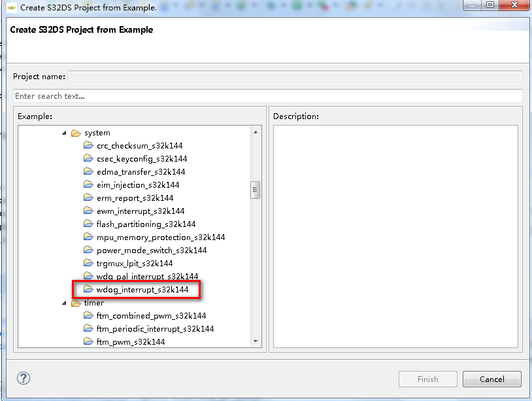The height and width of the screenshot is (401, 532).
Task: Select wdog_interrupt_s32k144 example
Action: point(142,290)
